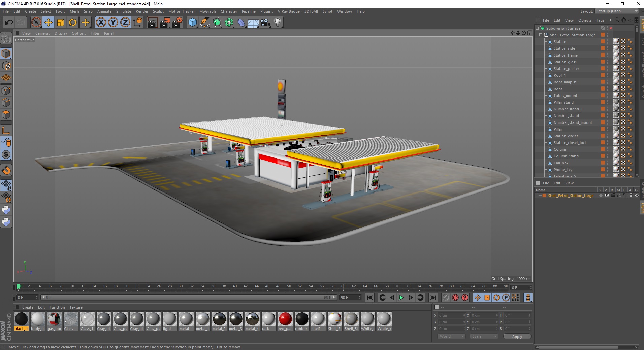Go to end of animation
This screenshot has width=644, height=350.
pos(433,297)
